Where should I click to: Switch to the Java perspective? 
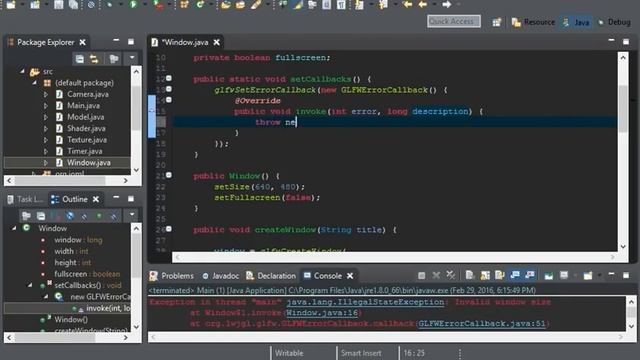[576, 22]
